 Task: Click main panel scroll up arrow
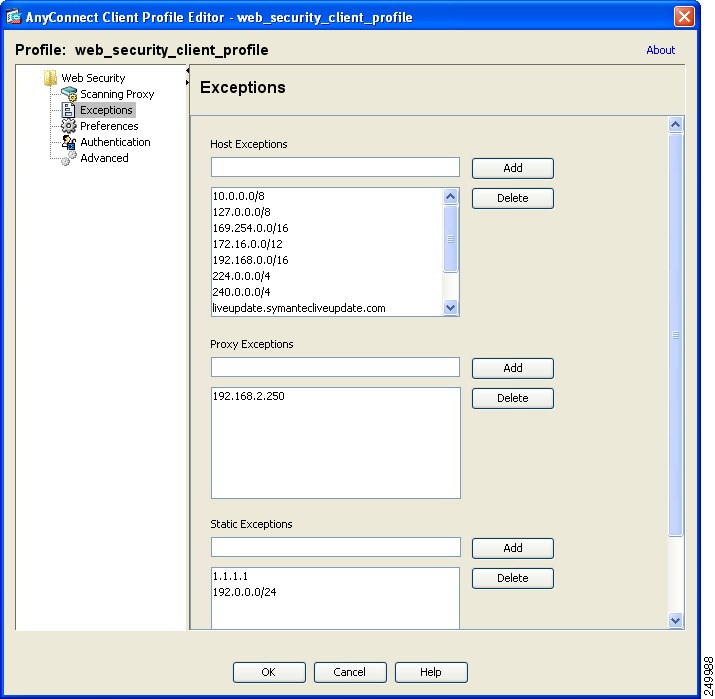point(675,124)
